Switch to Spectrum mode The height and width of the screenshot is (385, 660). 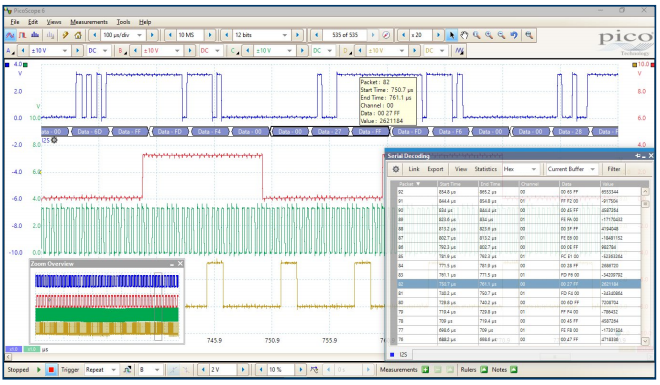[x=35, y=35]
